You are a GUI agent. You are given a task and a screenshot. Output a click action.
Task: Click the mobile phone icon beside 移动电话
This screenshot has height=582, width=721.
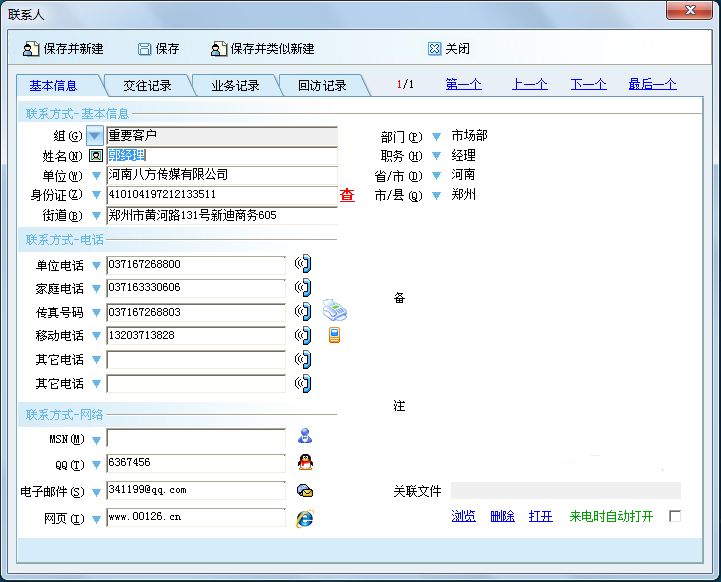click(x=334, y=335)
